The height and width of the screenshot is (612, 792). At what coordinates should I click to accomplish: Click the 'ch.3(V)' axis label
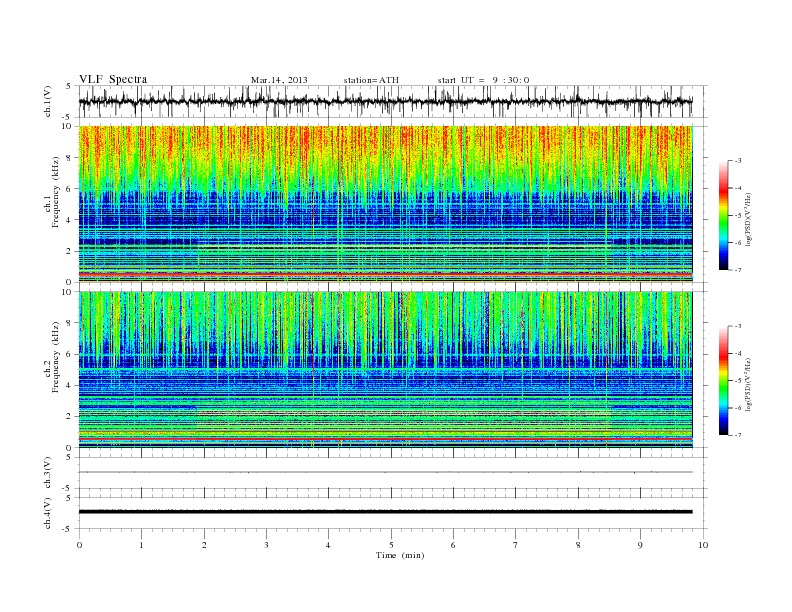coord(48,473)
